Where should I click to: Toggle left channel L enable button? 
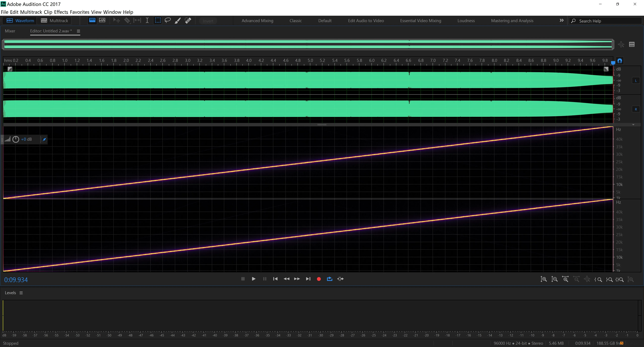coord(636,80)
